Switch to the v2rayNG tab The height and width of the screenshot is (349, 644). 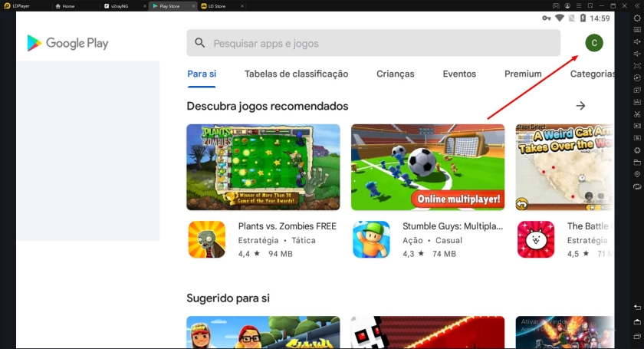tap(117, 6)
